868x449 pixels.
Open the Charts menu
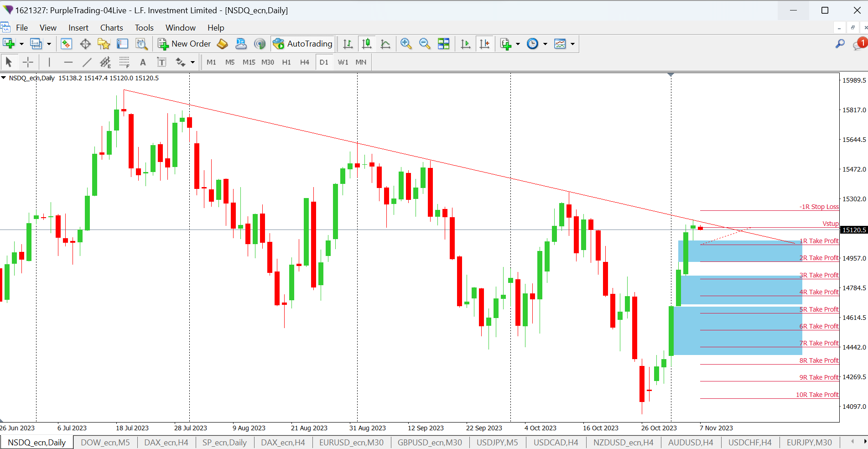111,28
